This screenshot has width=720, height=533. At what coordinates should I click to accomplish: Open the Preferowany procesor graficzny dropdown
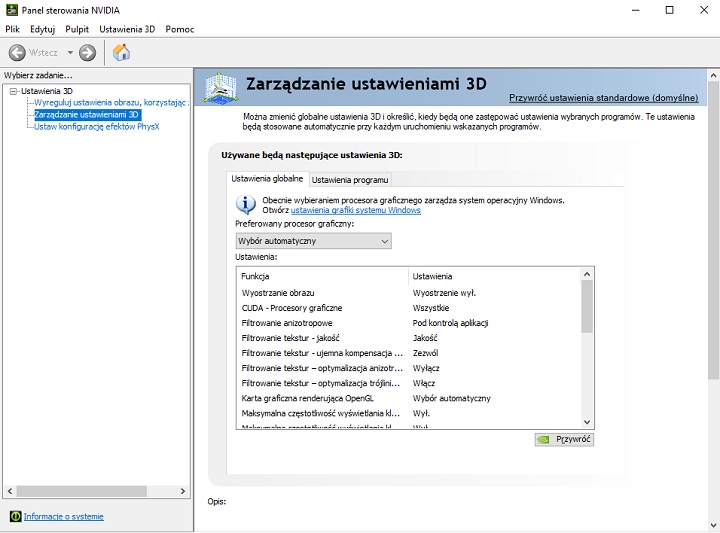pos(313,241)
